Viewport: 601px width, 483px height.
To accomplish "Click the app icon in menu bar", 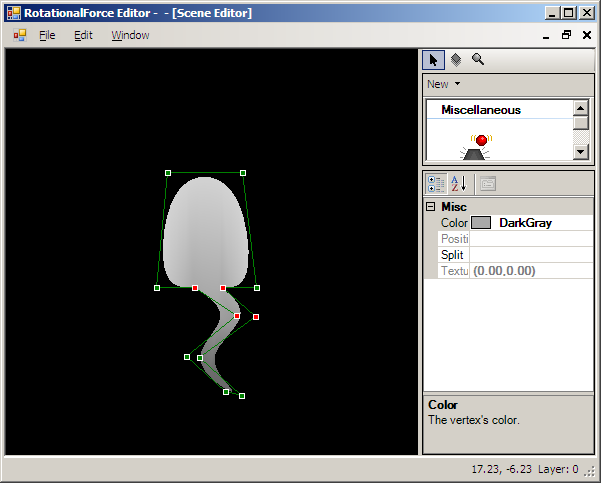I will pos(19,35).
